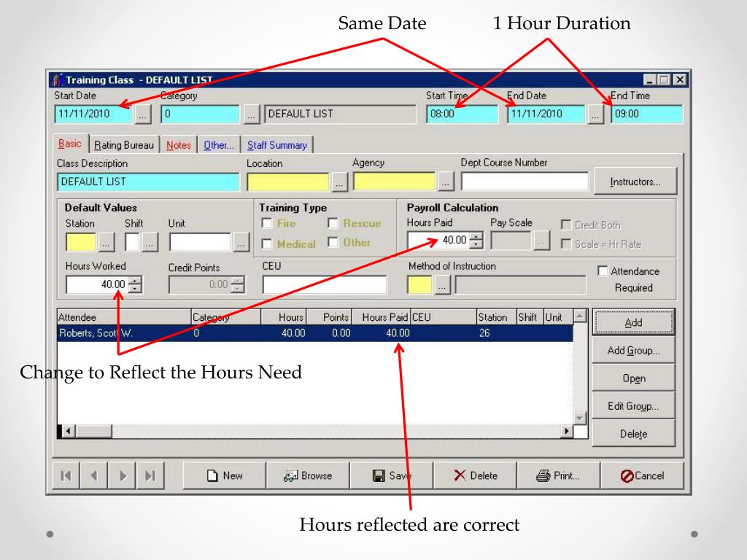Click the attendee list scroll-up arrow
Screen dimensions: 747x560
[x=580, y=315]
